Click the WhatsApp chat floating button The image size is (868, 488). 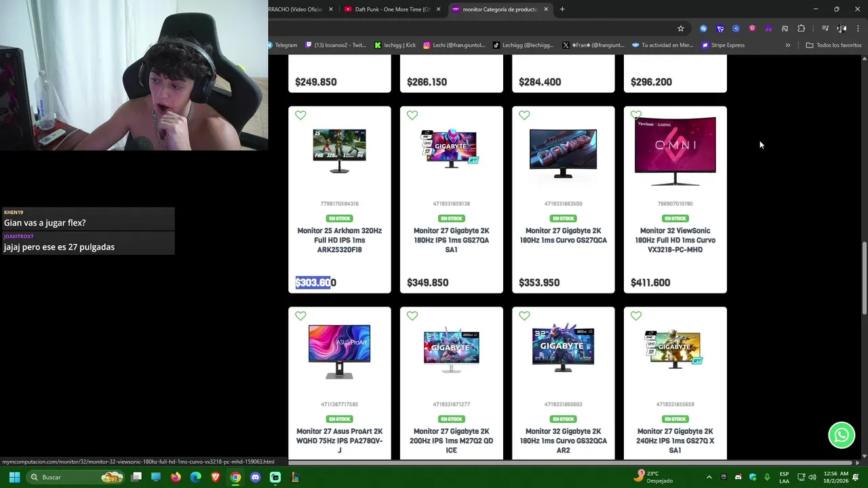click(842, 435)
